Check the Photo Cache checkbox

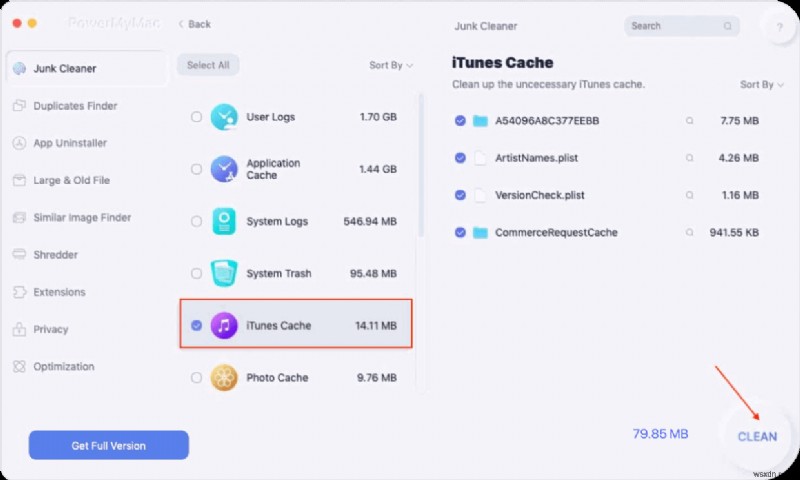pos(196,377)
